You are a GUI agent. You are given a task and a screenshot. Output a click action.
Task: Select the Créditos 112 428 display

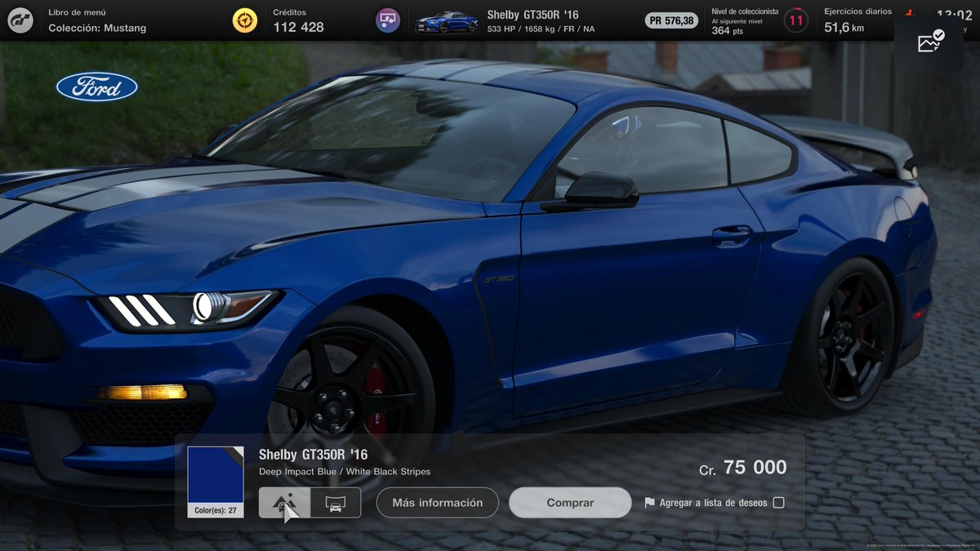[x=298, y=21]
